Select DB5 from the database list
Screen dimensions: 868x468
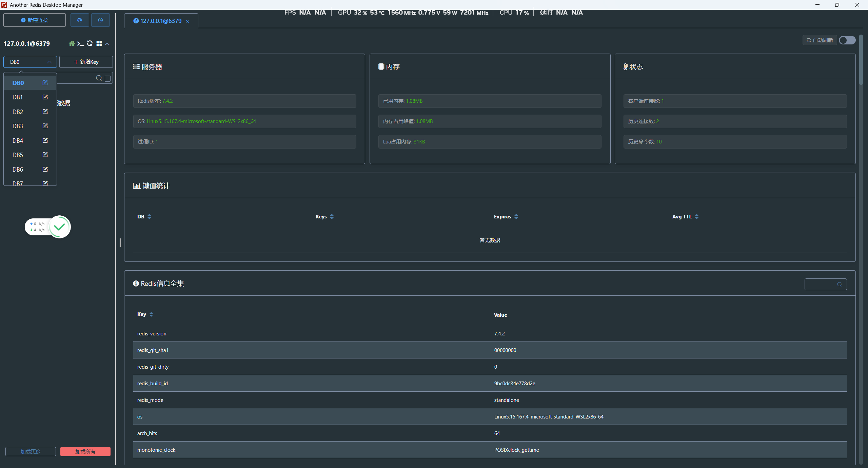[x=18, y=155]
